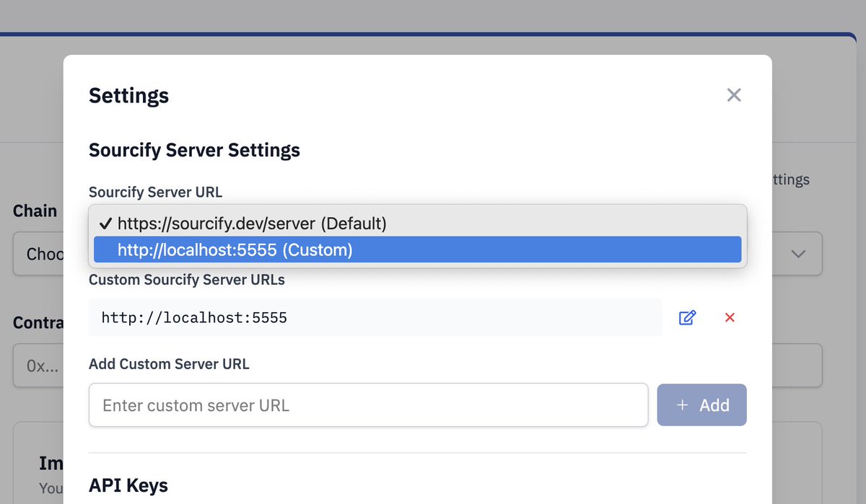Viewport: 866px width, 504px height.
Task: Click the Sourcify Server Settings heading
Action: point(194,150)
